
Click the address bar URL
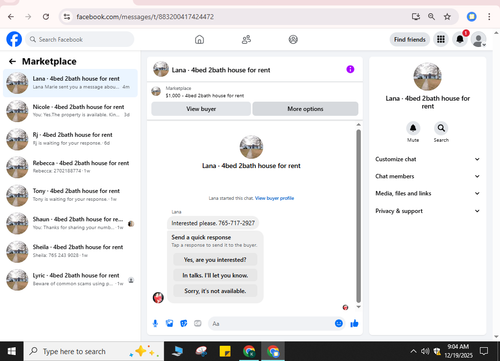pos(145,17)
